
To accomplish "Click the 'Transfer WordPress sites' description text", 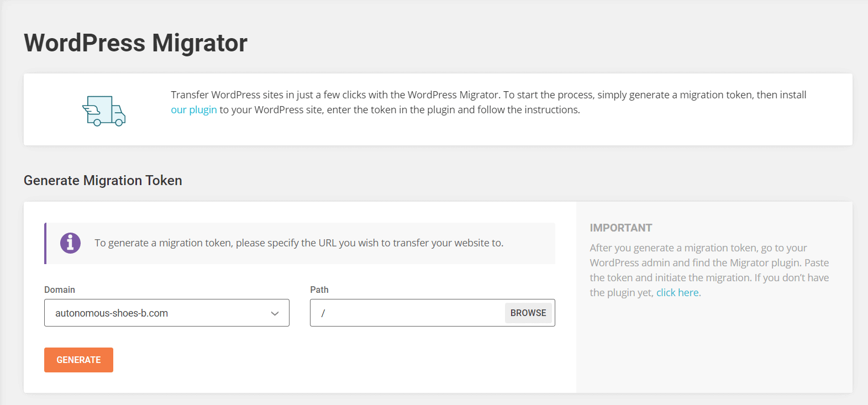I will pos(488,102).
